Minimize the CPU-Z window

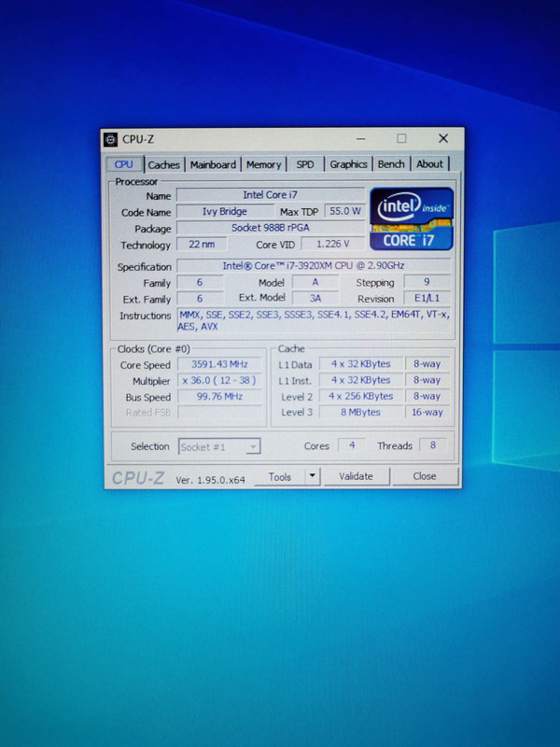click(x=361, y=138)
